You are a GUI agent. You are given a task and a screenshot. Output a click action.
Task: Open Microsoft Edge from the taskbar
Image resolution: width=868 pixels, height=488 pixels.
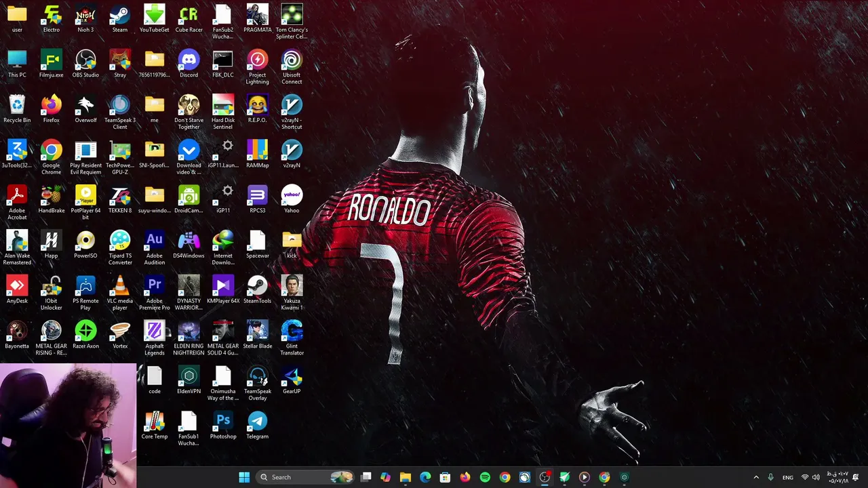425,477
